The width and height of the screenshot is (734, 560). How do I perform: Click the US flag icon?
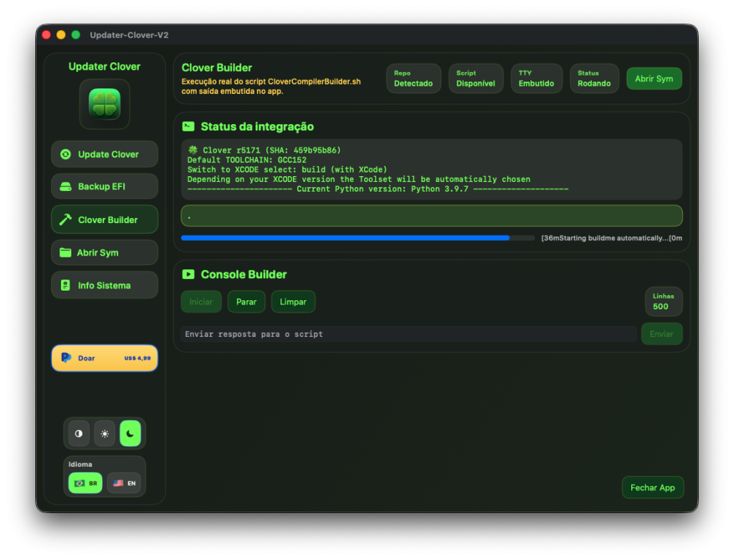(118, 483)
